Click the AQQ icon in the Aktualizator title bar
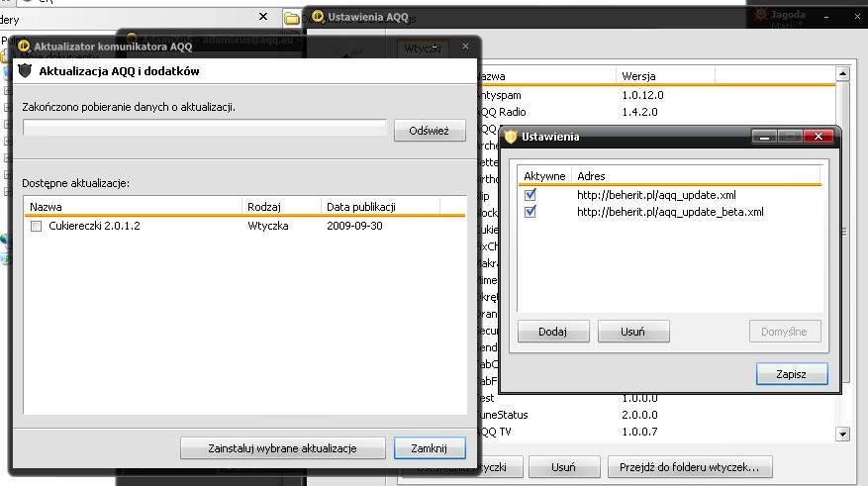Image resolution: width=868 pixels, height=486 pixels. coord(24,46)
